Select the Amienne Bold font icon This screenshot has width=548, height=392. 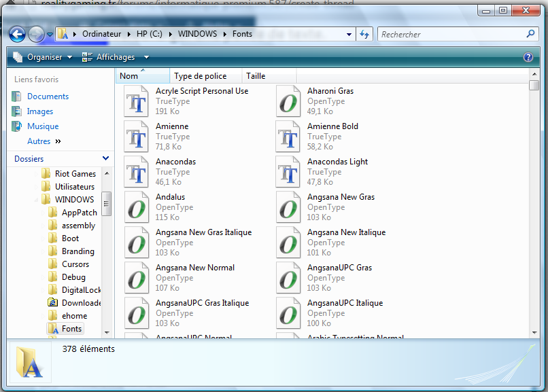pos(288,137)
